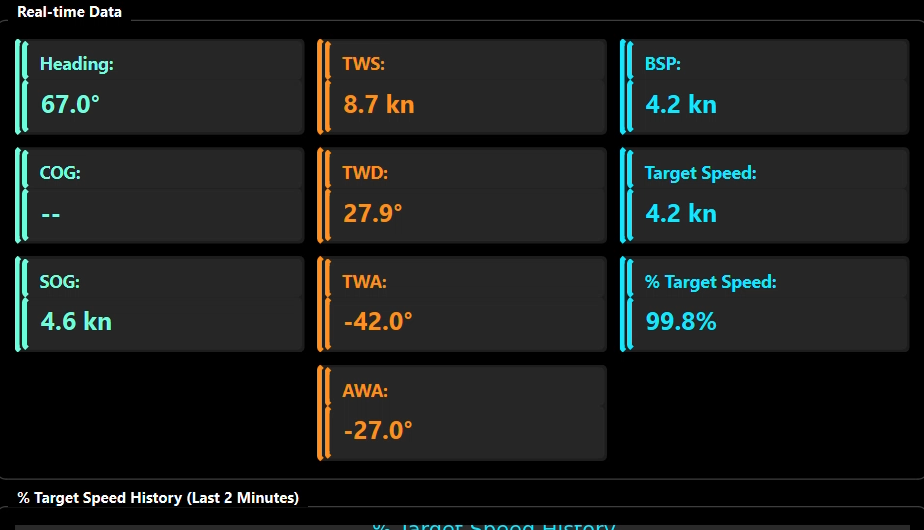Viewport: 924px width, 530px height.
Task: Click the Target Speed value 4.2 kn
Action: click(x=681, y=213)
